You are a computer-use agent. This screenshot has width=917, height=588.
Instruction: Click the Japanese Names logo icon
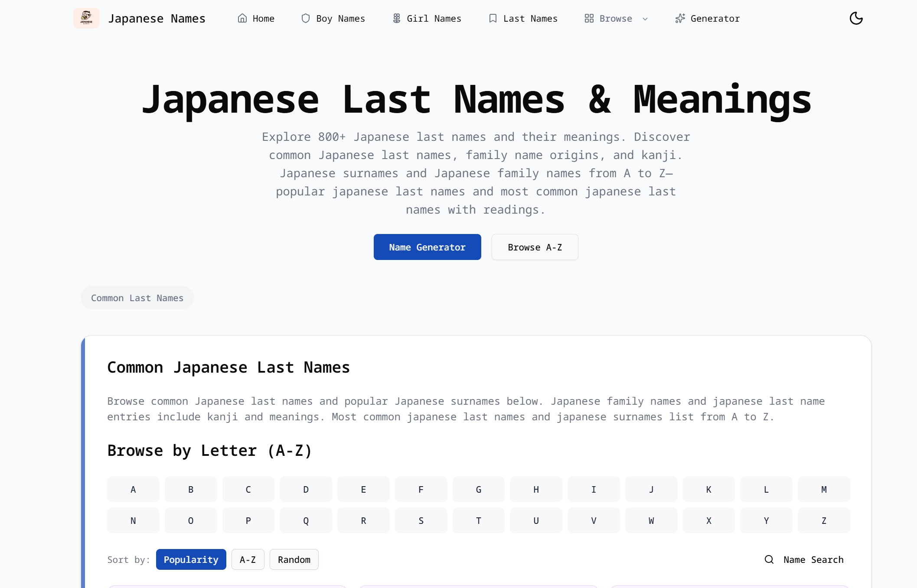(87, 18)
